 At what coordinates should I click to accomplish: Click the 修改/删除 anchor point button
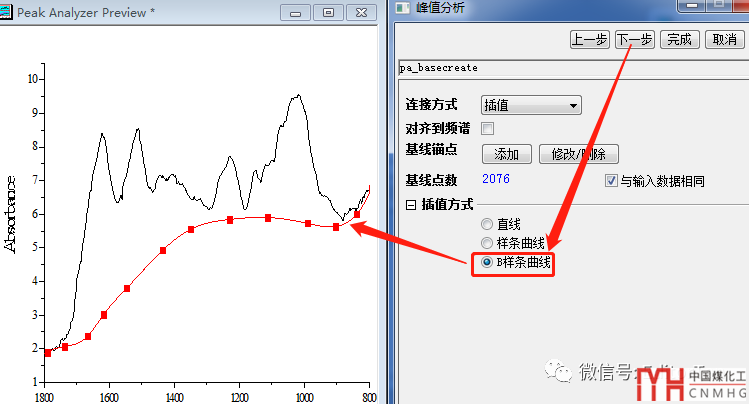click(578, 154)
